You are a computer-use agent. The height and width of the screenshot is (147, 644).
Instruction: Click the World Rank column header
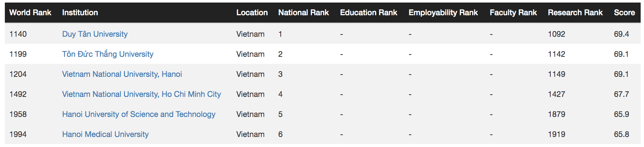click(30, 13)
